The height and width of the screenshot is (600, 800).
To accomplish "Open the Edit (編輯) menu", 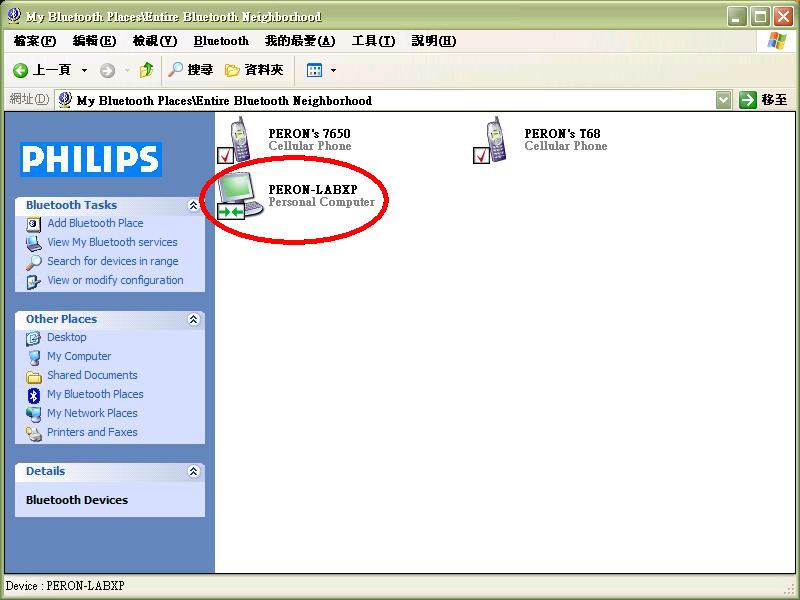I will tap(94, 41).
